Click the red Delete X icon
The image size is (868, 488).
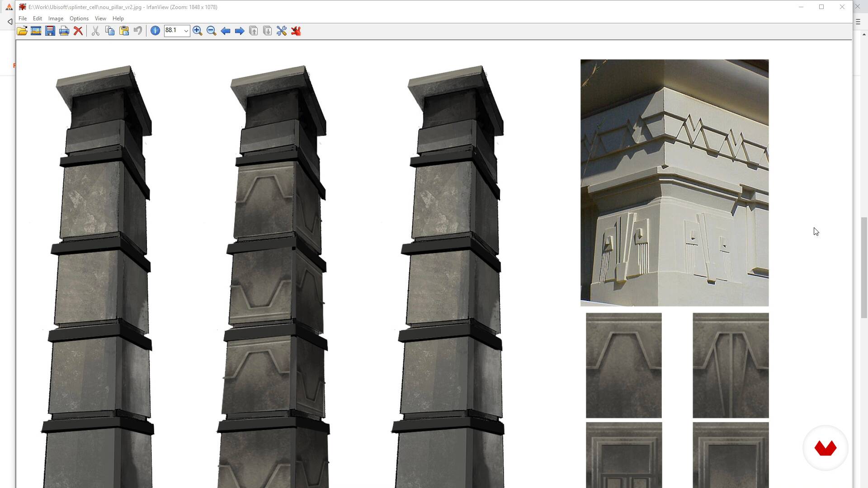pos(78,31)
